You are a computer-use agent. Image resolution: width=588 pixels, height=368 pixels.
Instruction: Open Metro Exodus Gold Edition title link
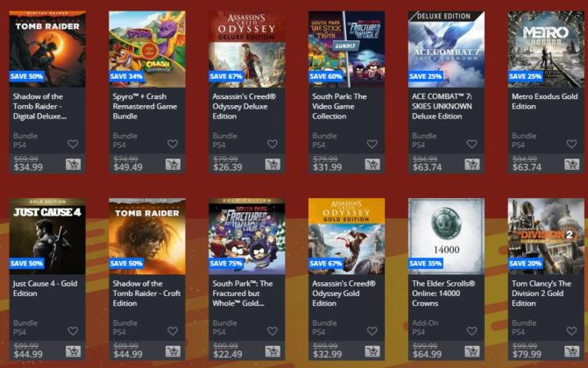[x=544, y=102]
